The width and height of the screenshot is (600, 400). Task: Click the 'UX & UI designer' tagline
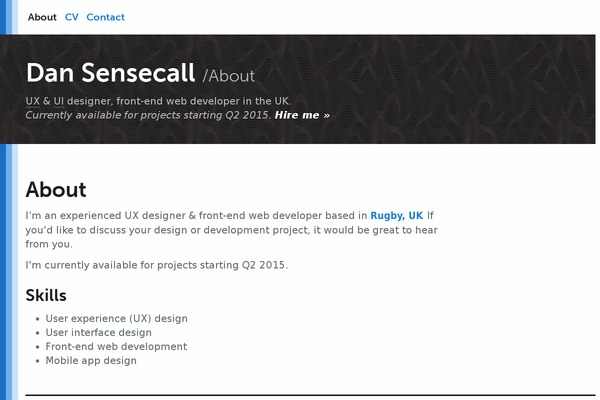(158, 101)
